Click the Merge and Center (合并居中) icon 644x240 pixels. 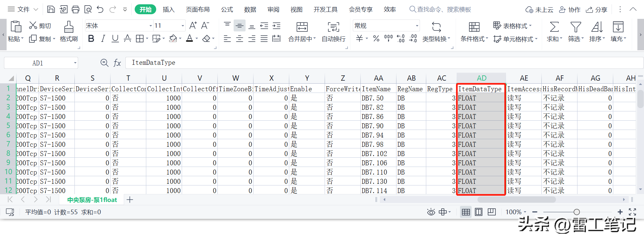302,27
